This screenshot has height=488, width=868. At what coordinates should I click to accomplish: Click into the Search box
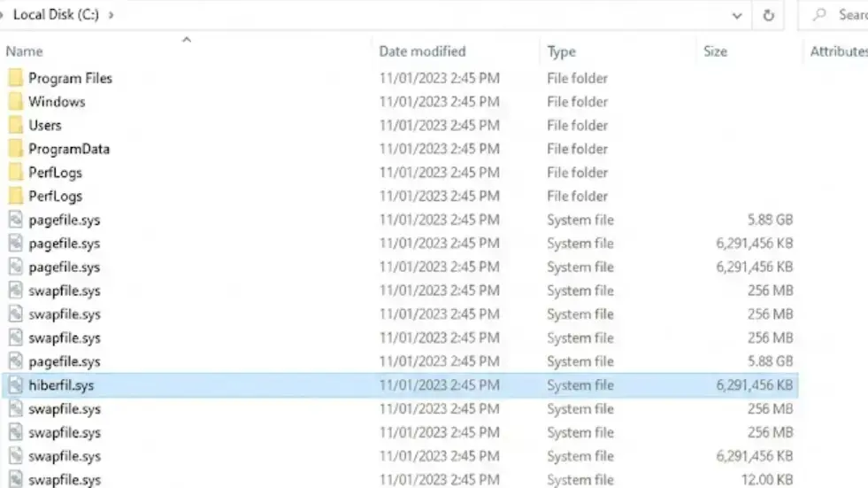click(833, 15)
